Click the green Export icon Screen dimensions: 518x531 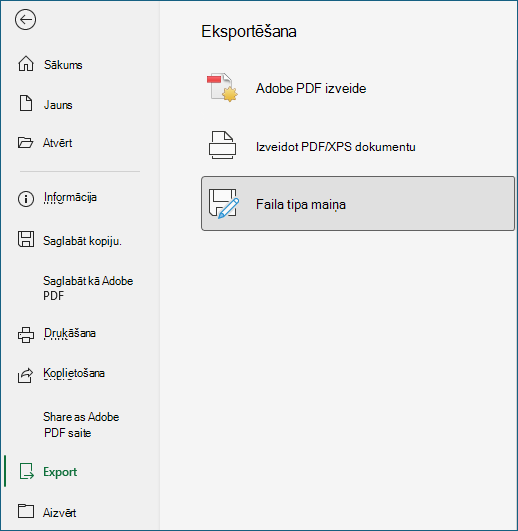coord(26,471)
